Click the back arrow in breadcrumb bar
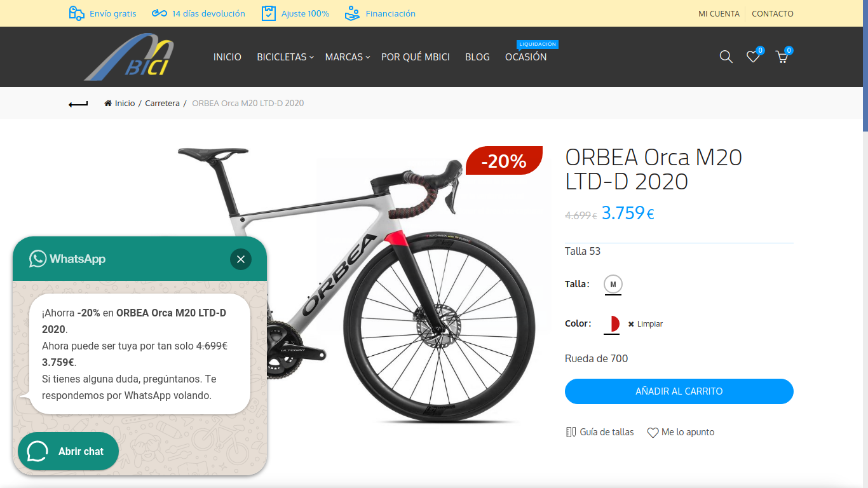This screenshot has height=488, width=868. pos(78,104)
